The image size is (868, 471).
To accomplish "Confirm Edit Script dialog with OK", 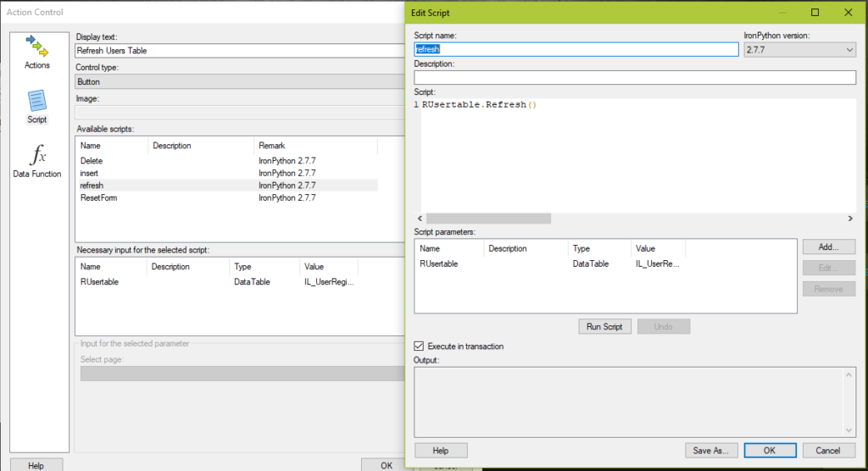I will [768, 451].
